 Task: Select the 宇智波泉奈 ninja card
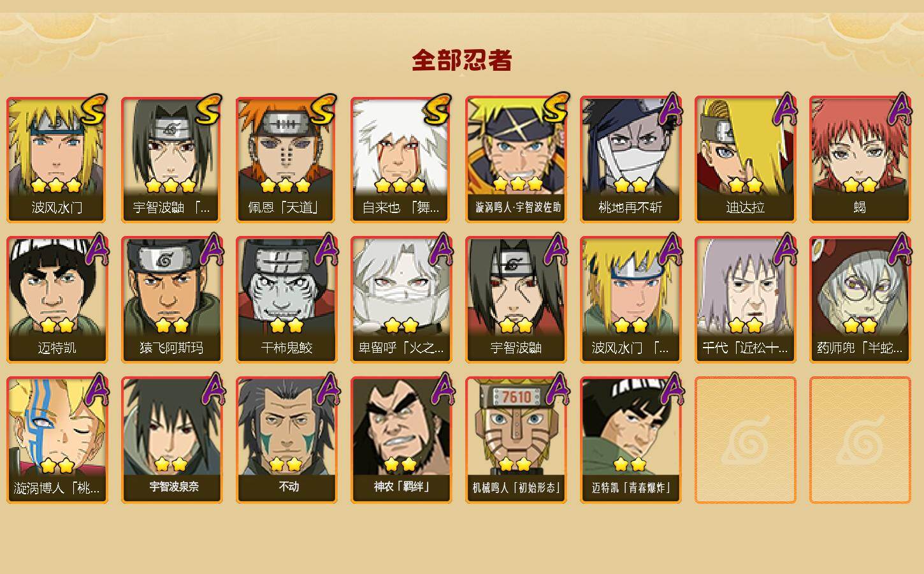pos(172,440)
